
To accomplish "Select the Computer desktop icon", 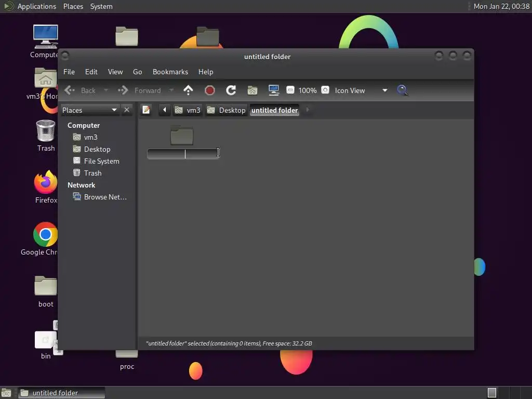I will tap(46, 37).
